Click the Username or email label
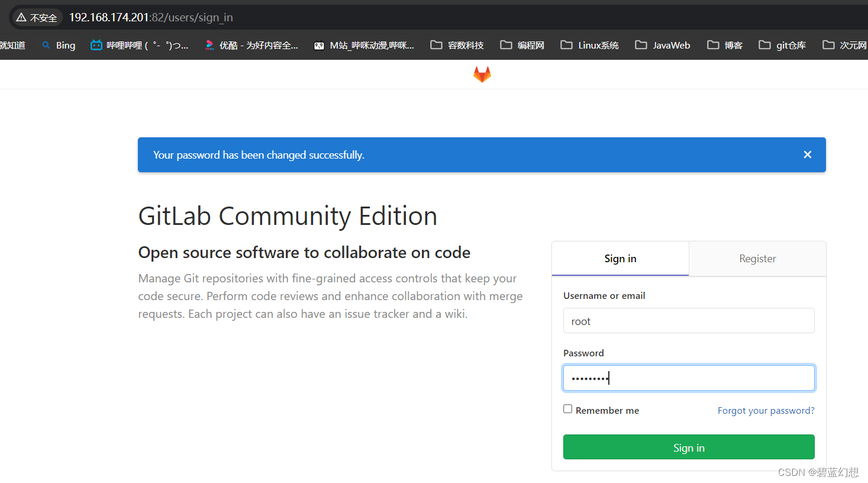The image size is (868, 483). pos(604,295)
